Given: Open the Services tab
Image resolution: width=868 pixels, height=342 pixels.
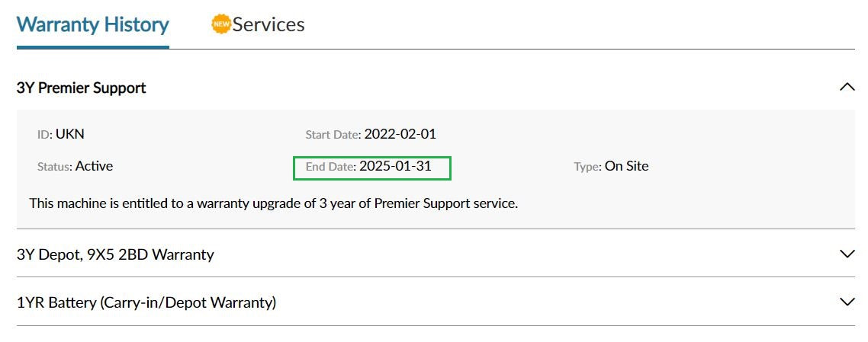Looking at the screenshot, I should click(268, 24).
